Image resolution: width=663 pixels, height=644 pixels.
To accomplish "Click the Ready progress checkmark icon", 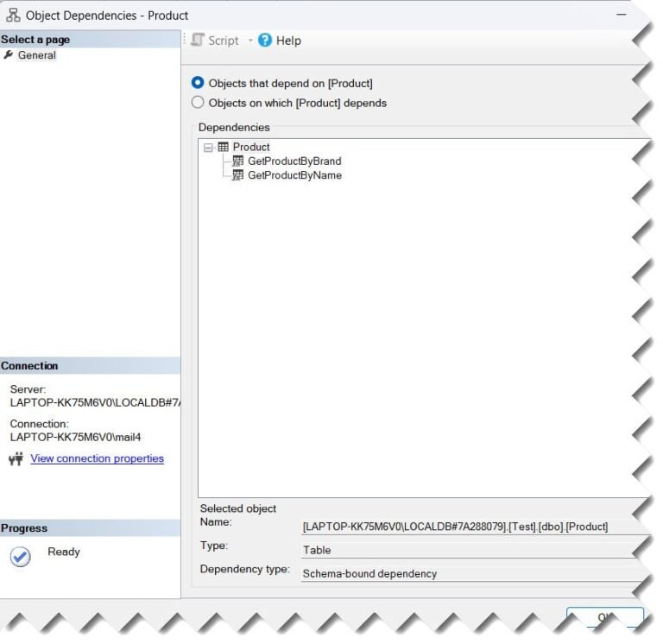I will point(20,557).
